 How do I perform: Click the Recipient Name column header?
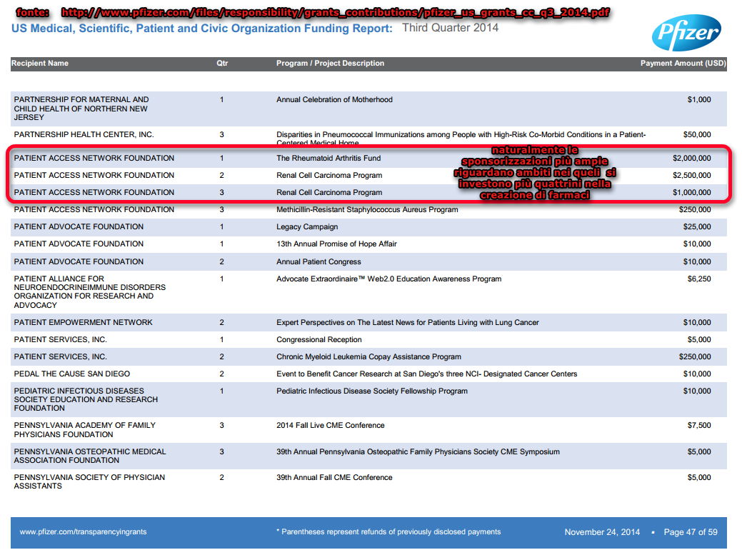40,63
